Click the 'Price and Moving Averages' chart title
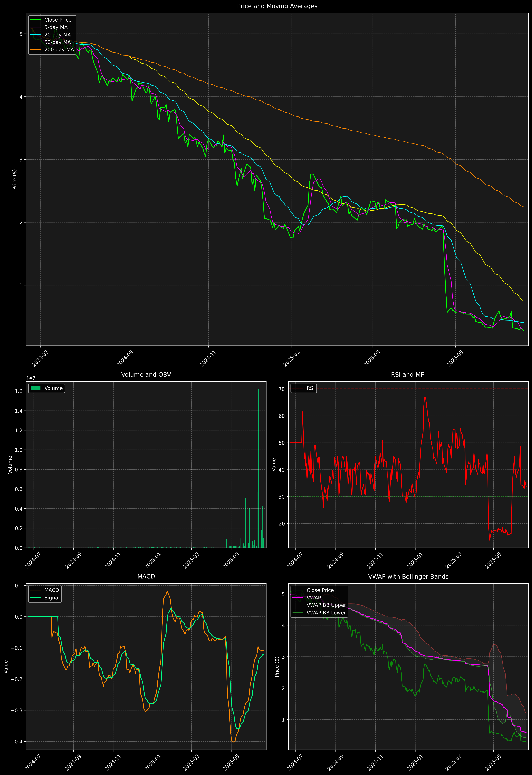This screenshot has width=532, height=775. (x=277, y=6)
